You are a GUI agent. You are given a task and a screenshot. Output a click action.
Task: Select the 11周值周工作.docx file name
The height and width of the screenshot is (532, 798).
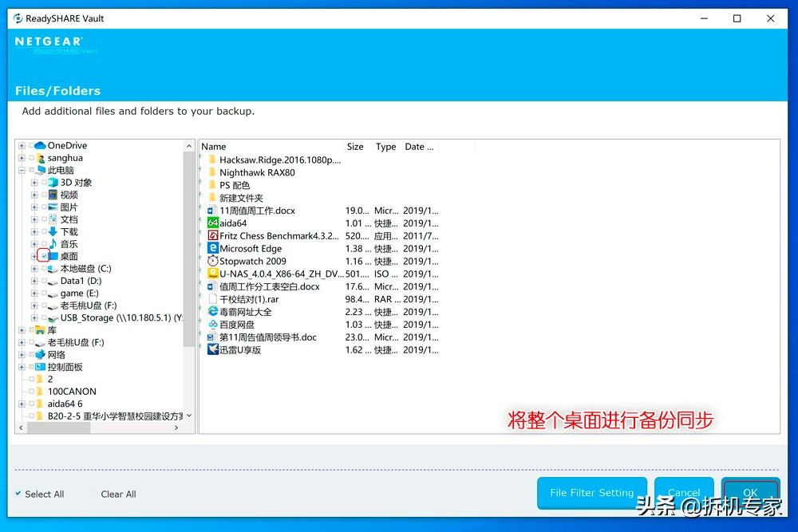coord(257,211)
